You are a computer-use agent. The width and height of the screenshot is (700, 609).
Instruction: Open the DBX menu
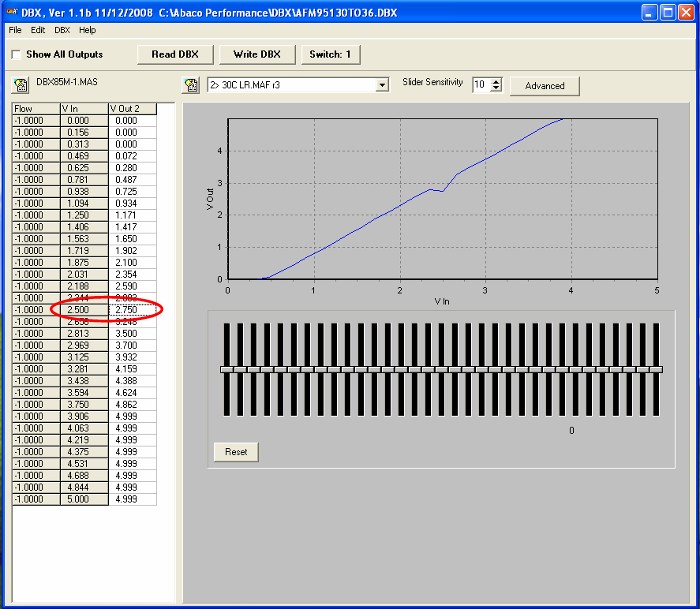(62, 30)
